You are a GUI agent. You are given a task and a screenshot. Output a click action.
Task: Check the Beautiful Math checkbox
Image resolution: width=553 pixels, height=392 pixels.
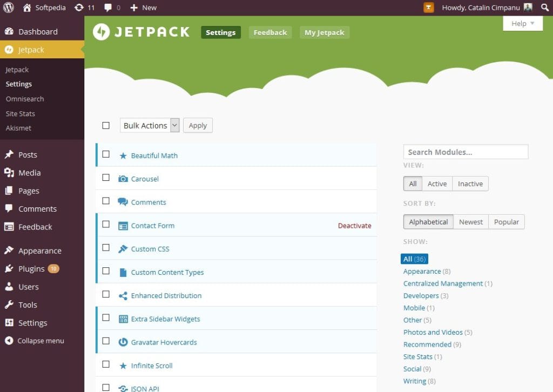(x=106, y=154)
